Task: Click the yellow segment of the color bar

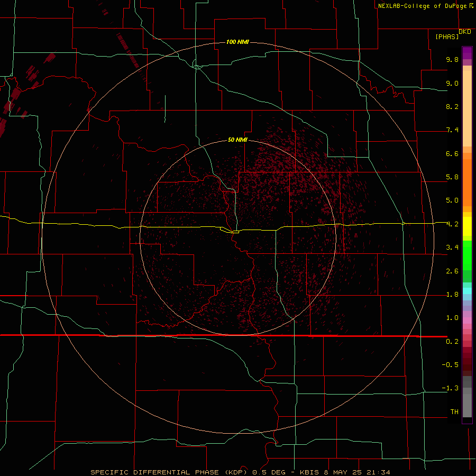Action: 467,226
